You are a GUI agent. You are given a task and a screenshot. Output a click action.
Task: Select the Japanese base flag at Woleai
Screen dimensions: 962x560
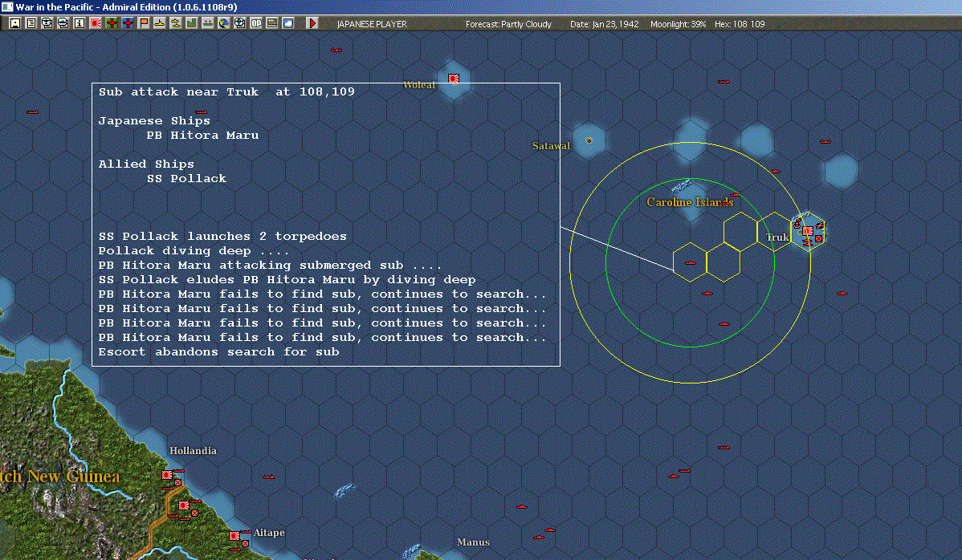454,79
